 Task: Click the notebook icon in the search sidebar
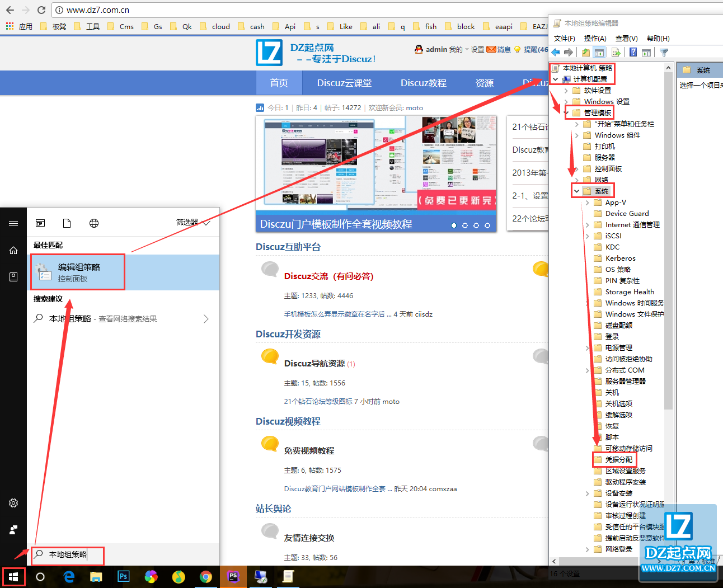[13, 277]
